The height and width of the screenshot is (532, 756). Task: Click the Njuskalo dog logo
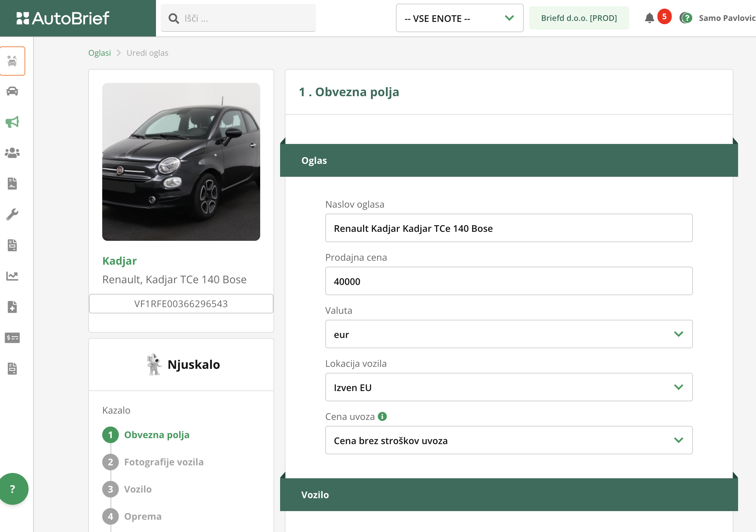coord(154,364)
